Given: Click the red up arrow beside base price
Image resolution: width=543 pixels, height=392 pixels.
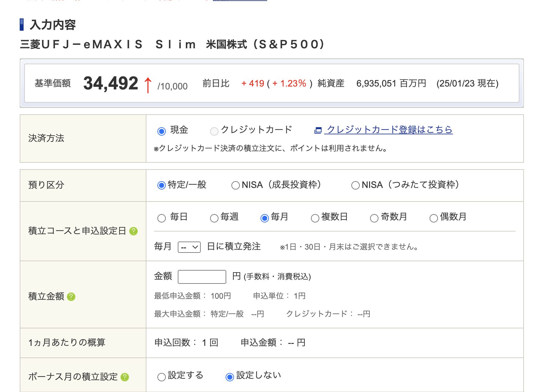Looking at the screenshot, I should click(x=148, y=85).
